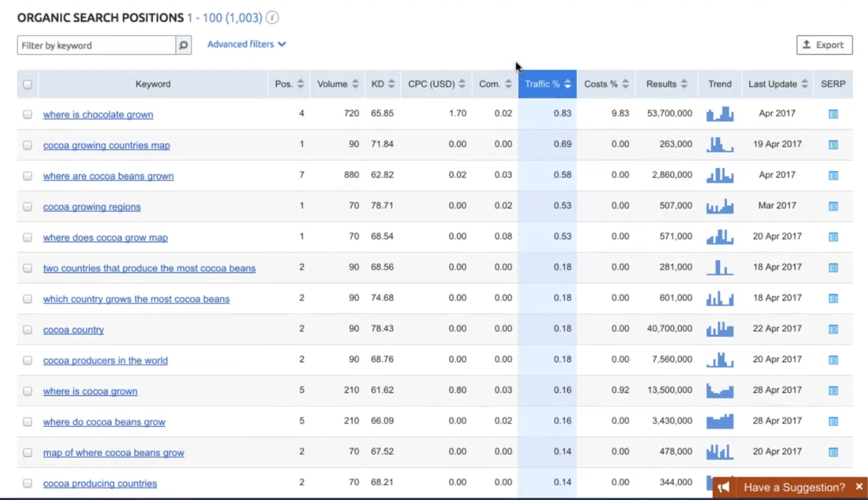868x500 pixels.
Task: Open SERP snapshot for 'where do cocoa beans grow'
Action: [x=833, y=421]
